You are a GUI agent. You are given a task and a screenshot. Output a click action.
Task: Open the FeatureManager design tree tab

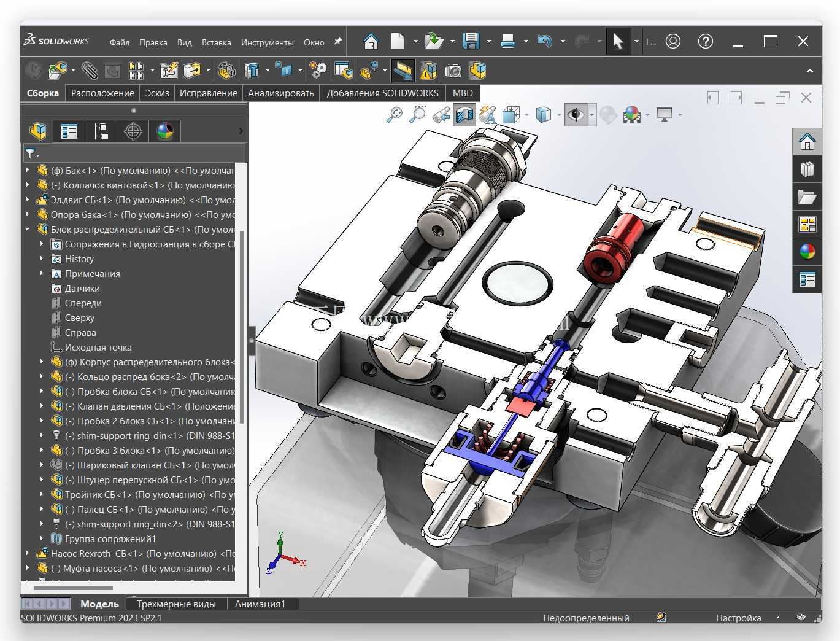point(37,131)
